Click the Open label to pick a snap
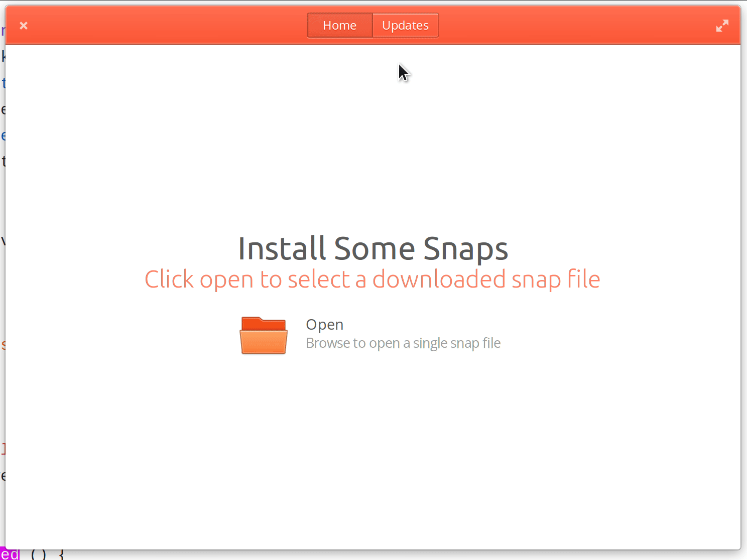This screenshot has height=560, width=747. coord(324,324)
